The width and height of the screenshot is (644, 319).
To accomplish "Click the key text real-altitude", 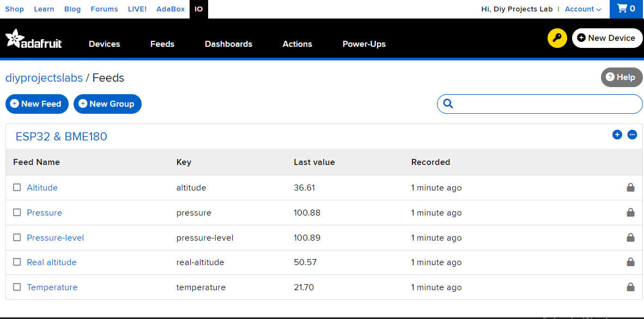I will point(201,262).
